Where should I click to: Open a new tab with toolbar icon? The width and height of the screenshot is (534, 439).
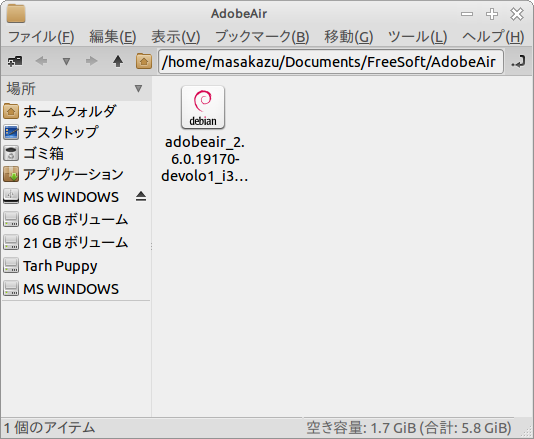(15, 62)
